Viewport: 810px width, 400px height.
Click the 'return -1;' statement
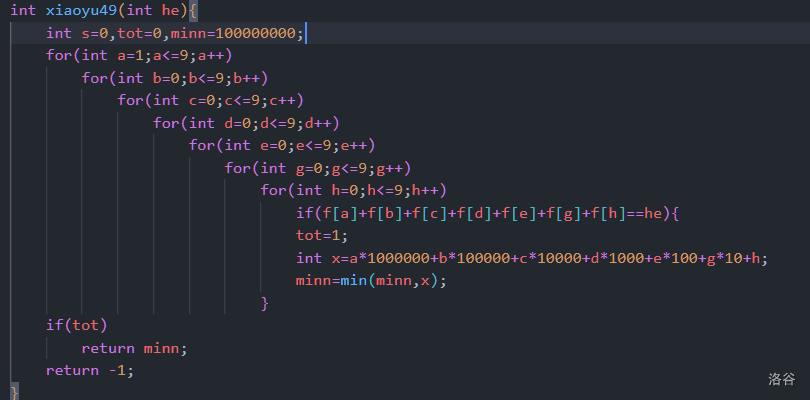pyautogui.click(x=89, y=370)
